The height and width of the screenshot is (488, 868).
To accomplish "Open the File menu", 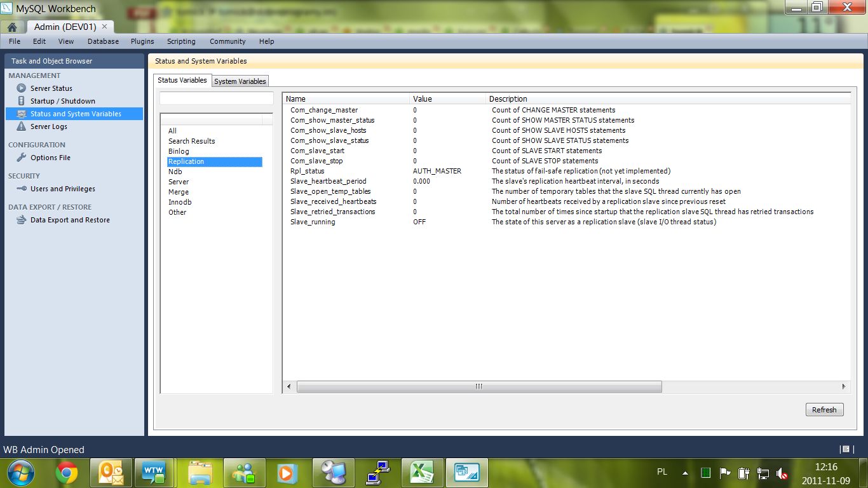I will 15,41.
